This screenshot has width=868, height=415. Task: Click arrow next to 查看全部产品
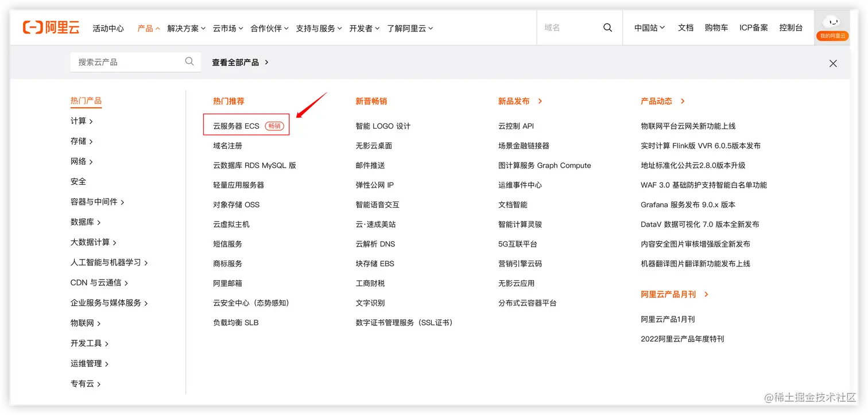point(267,62)
